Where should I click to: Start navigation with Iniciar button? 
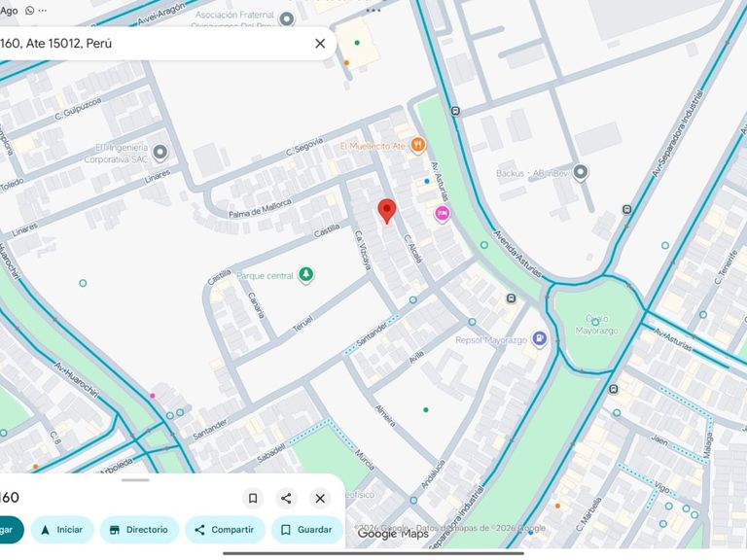62,530
